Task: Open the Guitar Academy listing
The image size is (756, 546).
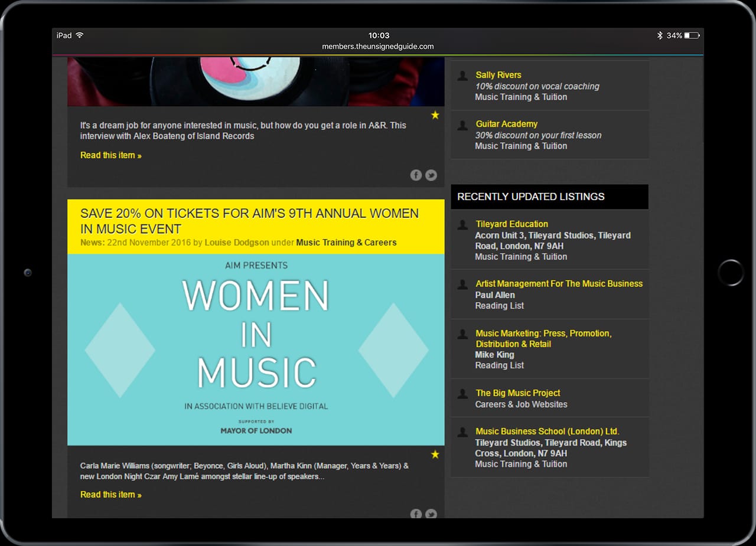Action: tap(507, 124)
